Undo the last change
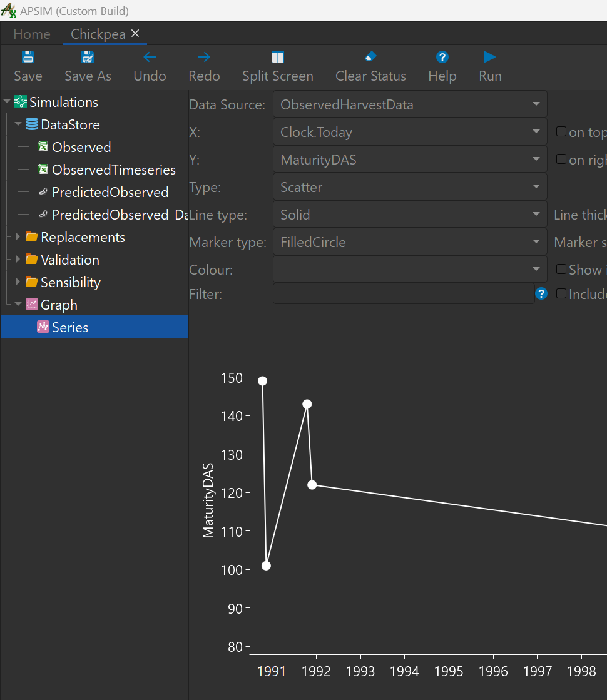Image resolution: width=607 pixels, height=700 pixels. pyautogui.click(x=149, y=66)
